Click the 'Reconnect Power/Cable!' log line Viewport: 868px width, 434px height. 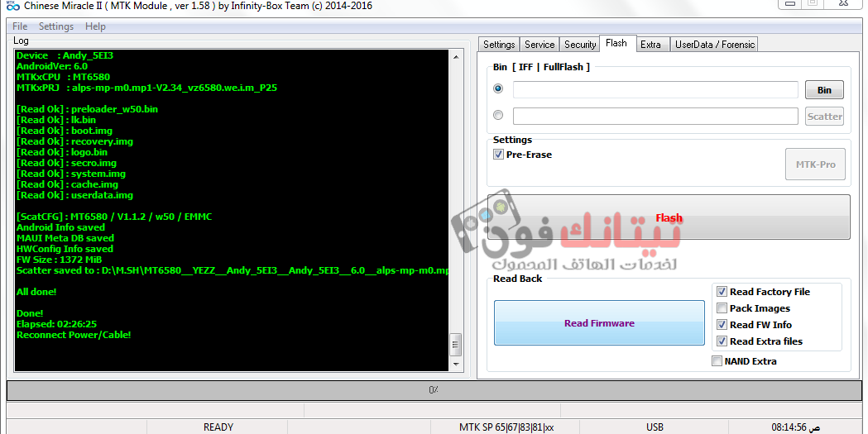pyautogui.click(x=74, y=335)
